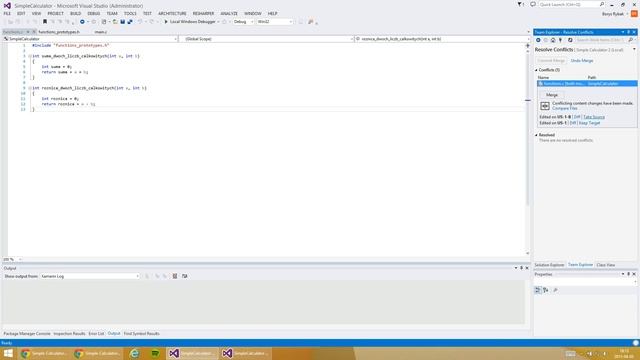
Task: Click into Search Work Items field
Action: (x=601, y=40)
